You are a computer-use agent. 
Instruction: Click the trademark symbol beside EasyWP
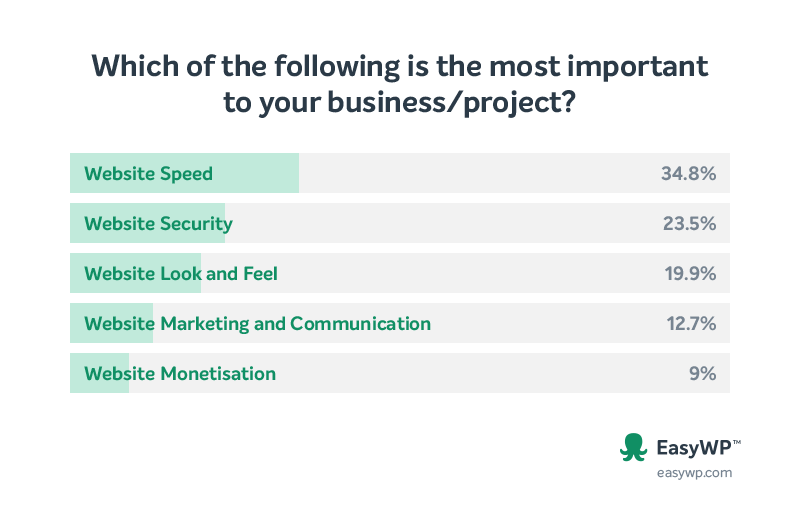pyautogui.click(x=737, y=442)
